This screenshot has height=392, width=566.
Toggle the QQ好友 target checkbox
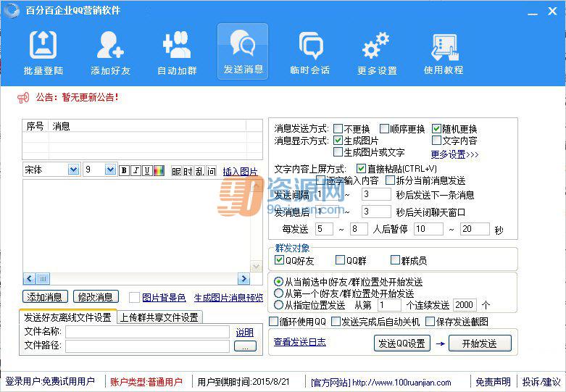coord(279,260)
